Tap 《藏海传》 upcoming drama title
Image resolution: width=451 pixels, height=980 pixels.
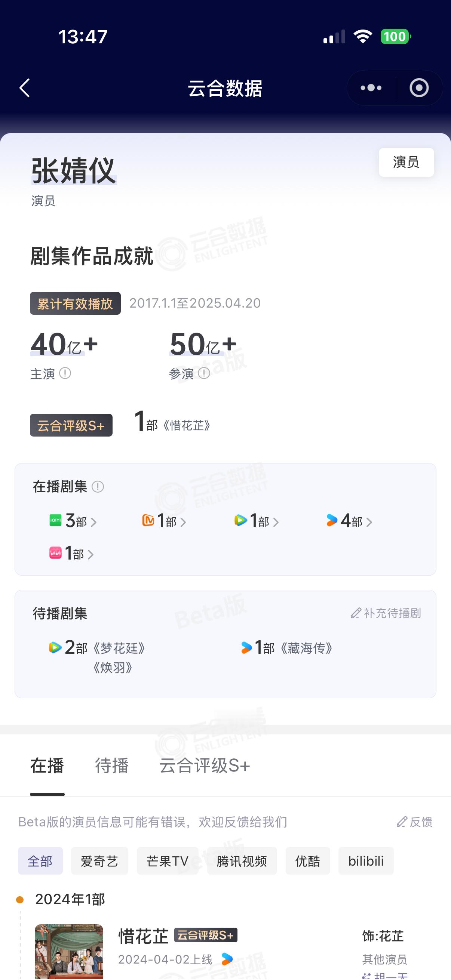[x=306, y=648]
